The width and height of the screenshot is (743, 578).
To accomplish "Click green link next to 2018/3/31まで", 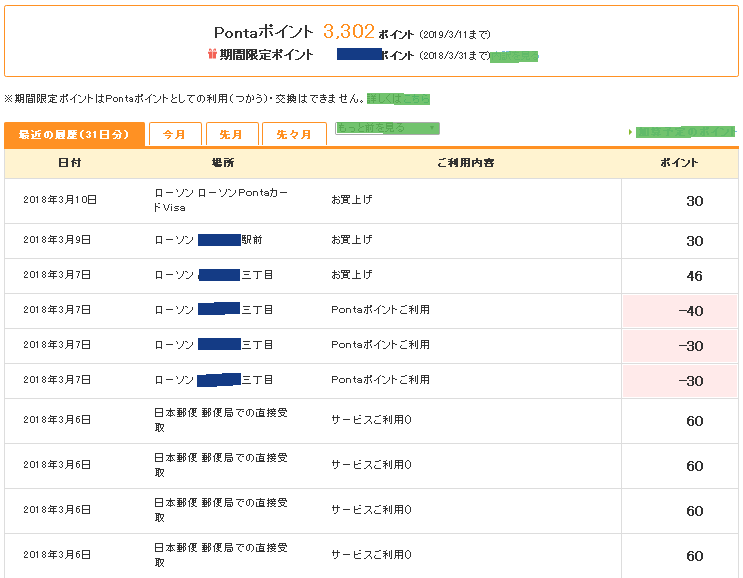I will pyautogui.click(x=514, y=56).
